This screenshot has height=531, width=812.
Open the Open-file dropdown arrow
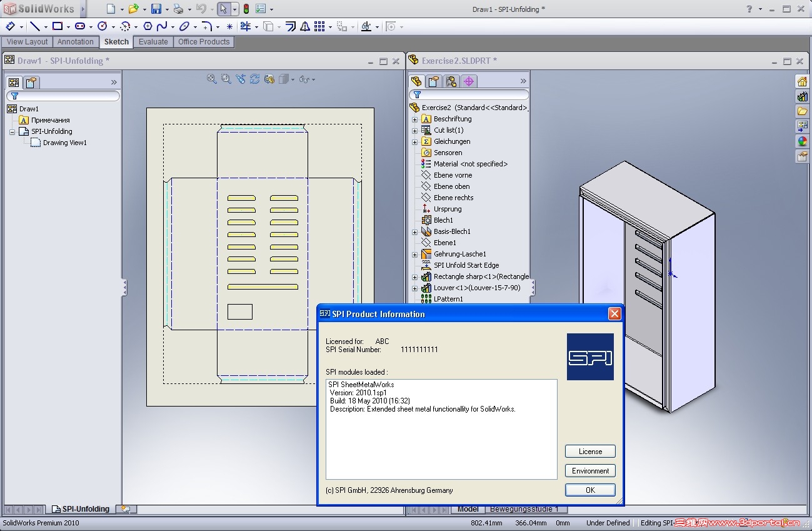point(144,9)
